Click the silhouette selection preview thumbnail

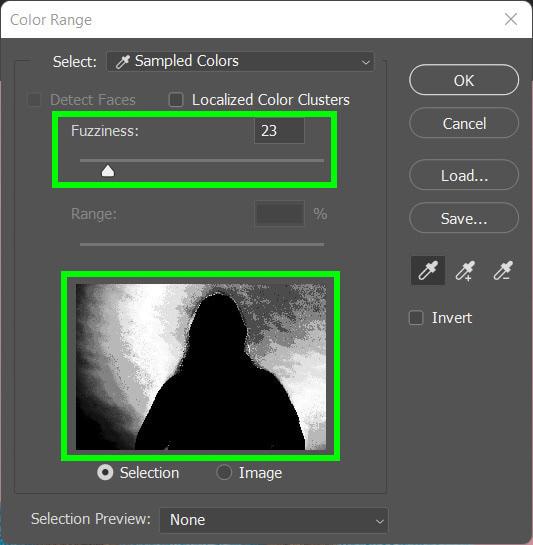tap(201, 367)
